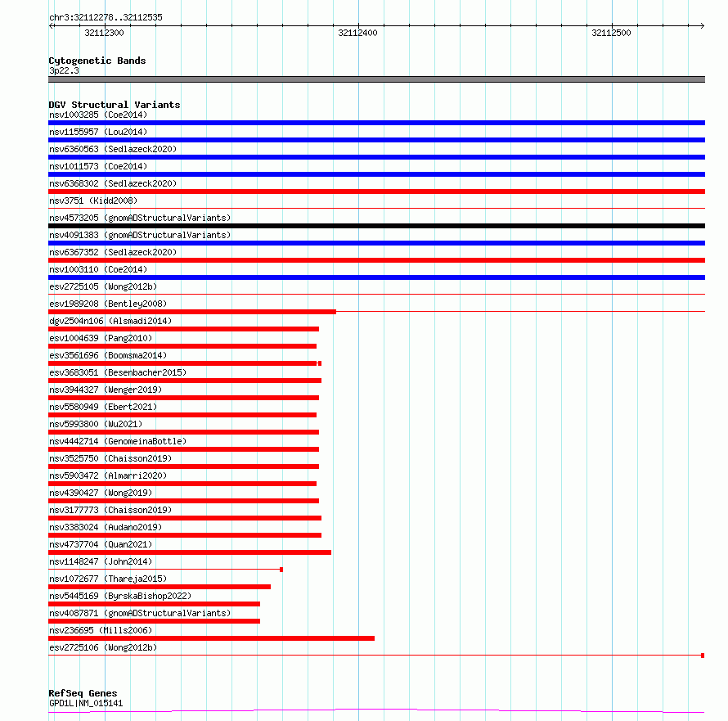This screenshot has height=721, width=728.
Task: Select esv1004639 (Pang2010) label
Action: pyautogui.click(x=101, y=338)
